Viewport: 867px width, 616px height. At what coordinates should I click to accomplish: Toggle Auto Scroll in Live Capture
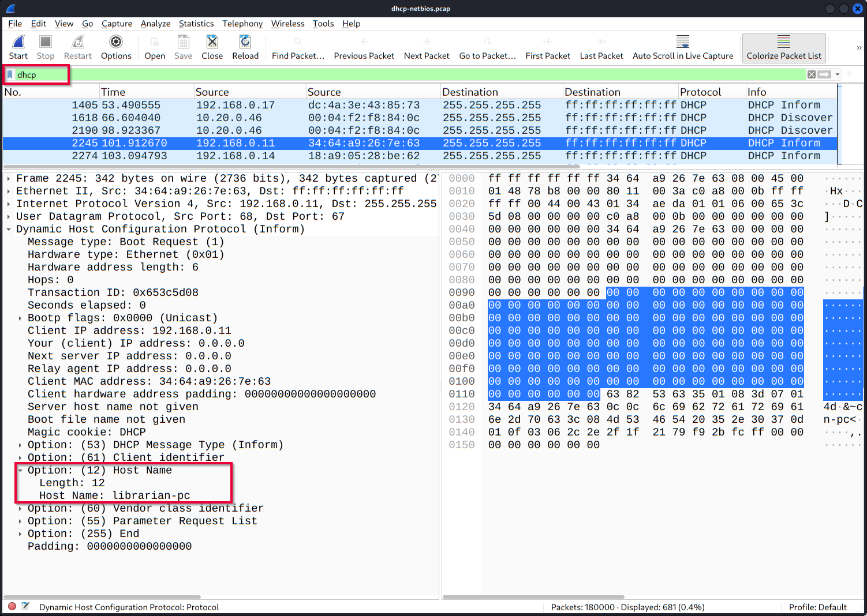click(x=683, y=47)
